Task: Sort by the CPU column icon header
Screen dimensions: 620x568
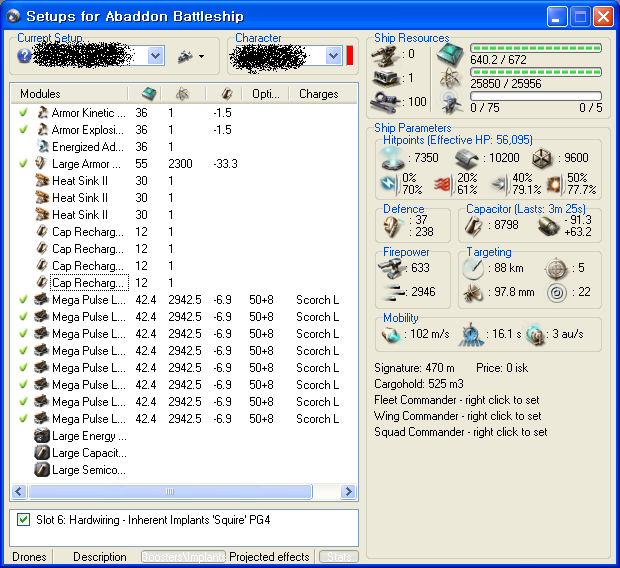Action: (149, 94)
